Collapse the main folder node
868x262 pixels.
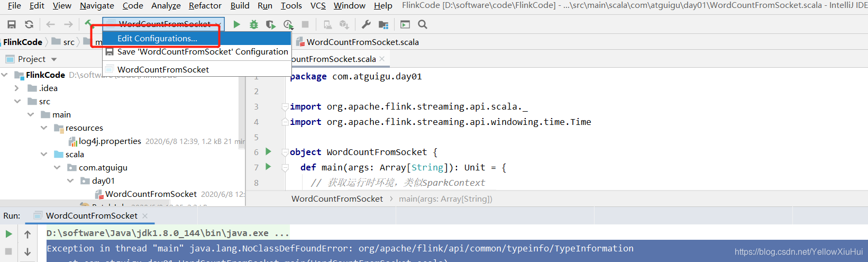(31, 114)
